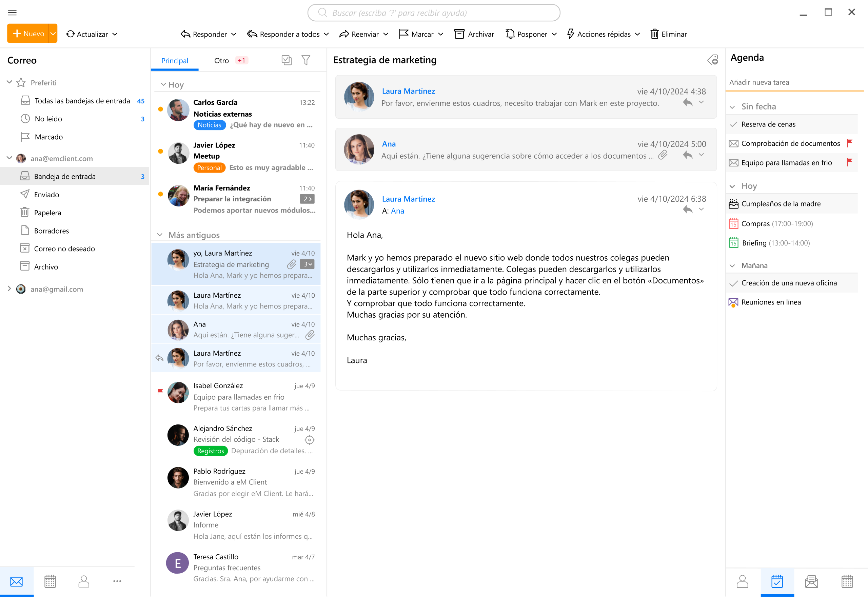The height and width of the screenshot is (597, 868).
Task: Click the Posponer (snooze) icon
Action: pyautogui.click(x=509, y=34)
